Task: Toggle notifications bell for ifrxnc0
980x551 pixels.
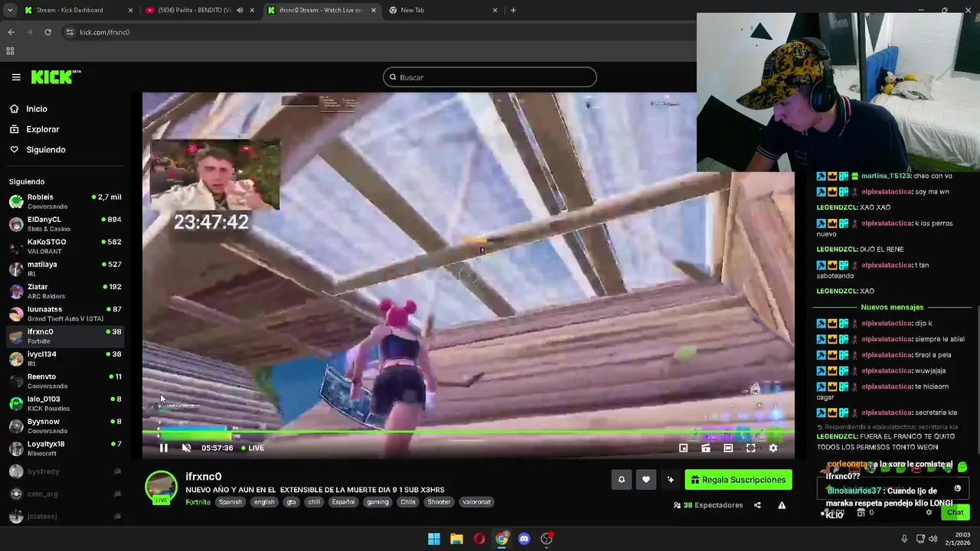Action: click(x=622, y=480)
